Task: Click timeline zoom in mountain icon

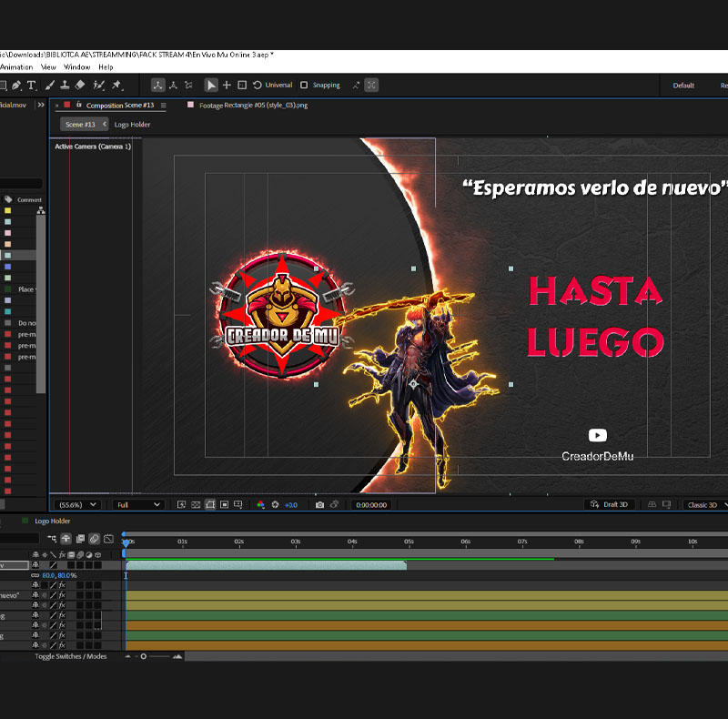Action: click(177, 656)
